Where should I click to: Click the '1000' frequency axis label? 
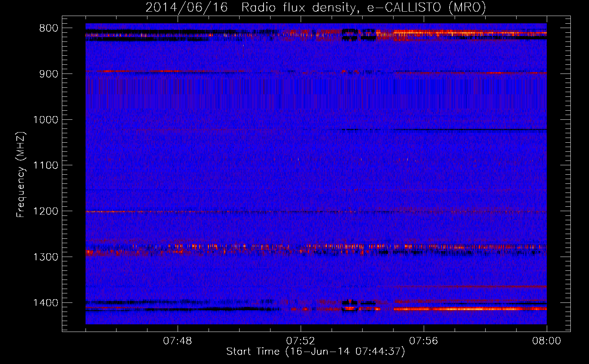tap(46, 120)
